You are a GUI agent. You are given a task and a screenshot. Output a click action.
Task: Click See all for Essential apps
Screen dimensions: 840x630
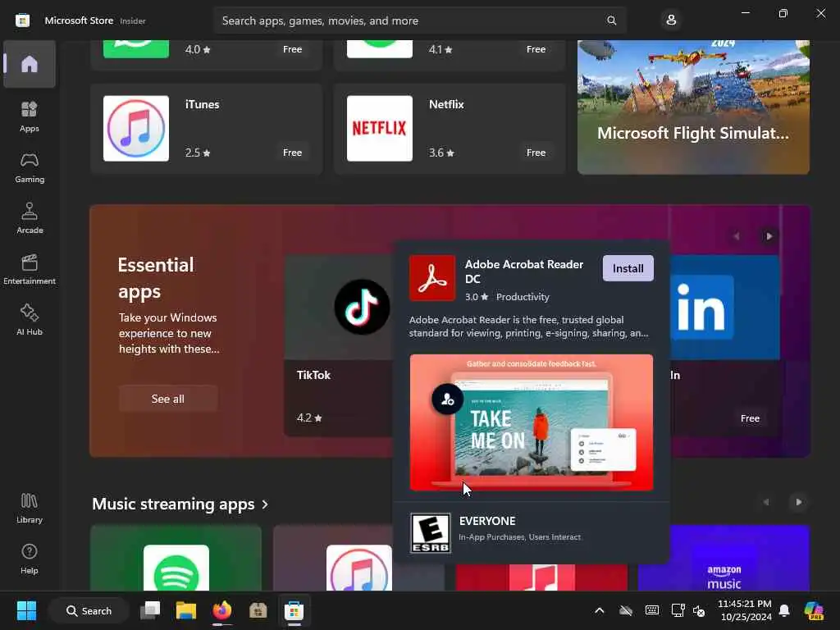tap(168, 399)
